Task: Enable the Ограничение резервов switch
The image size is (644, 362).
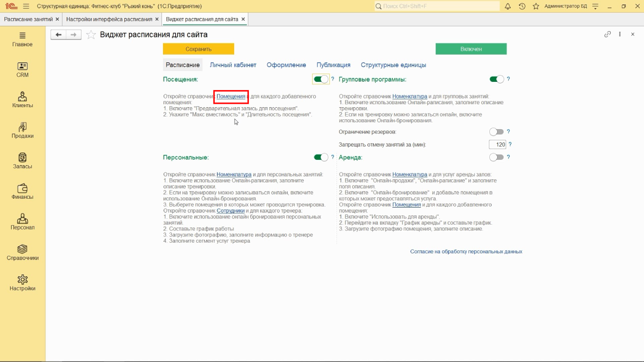Action: point(497,132)
